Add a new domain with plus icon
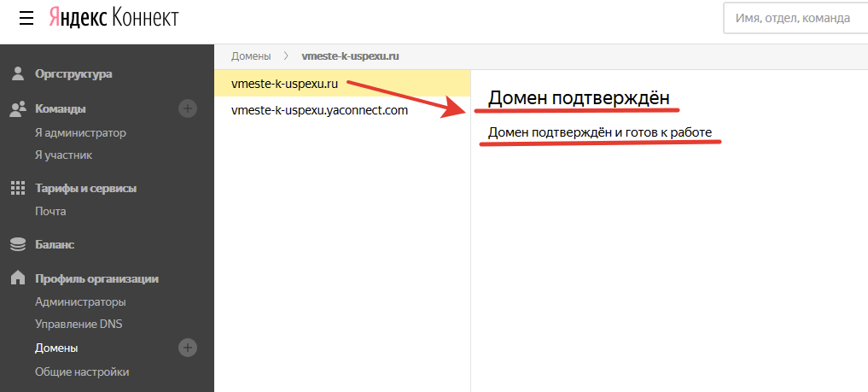The image size is (868, 392). tap(188, 348)
